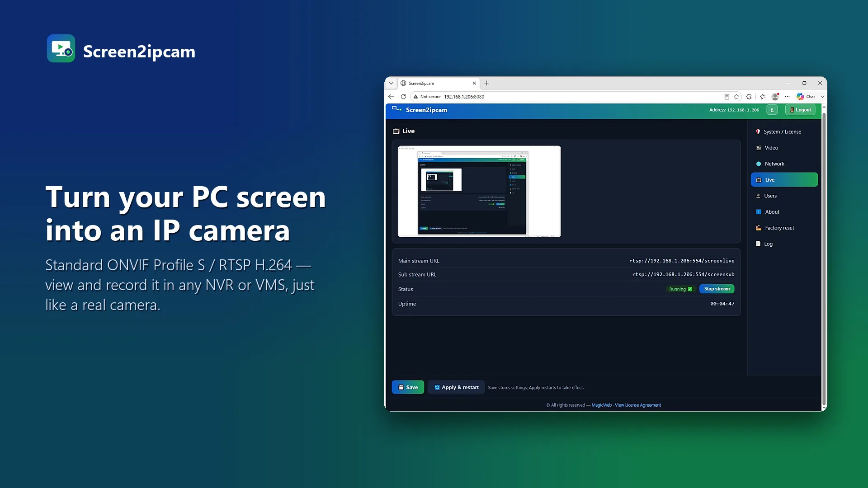
Task: Expand the chevron next to Chat
Action: click(822, 97)
